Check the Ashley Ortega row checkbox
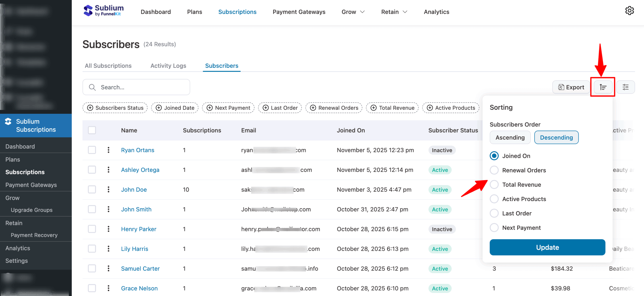The height and width of the screenshot is (296, 644). click(92, 170)
